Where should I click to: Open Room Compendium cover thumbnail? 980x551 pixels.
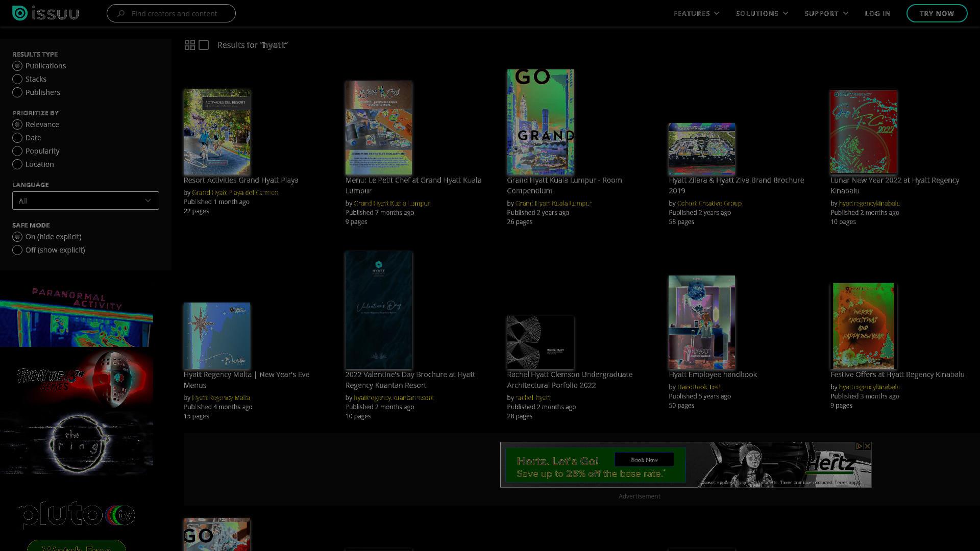point(540,122)
